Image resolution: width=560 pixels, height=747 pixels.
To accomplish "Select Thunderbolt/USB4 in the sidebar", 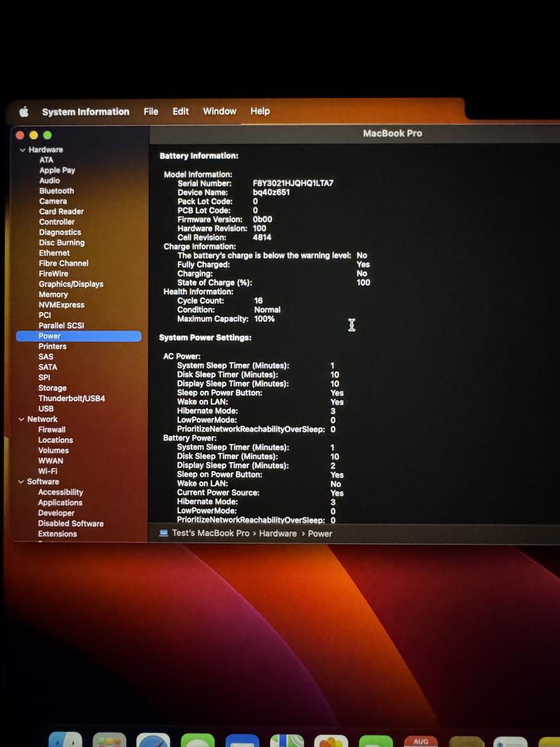I will [x=72, y=399].
